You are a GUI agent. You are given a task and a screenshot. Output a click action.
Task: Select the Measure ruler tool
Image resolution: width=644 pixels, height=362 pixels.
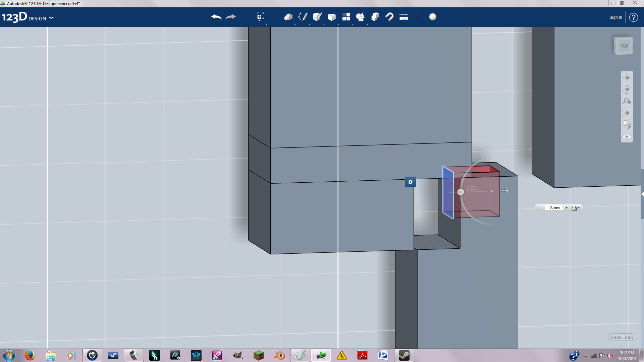point(404,17)
